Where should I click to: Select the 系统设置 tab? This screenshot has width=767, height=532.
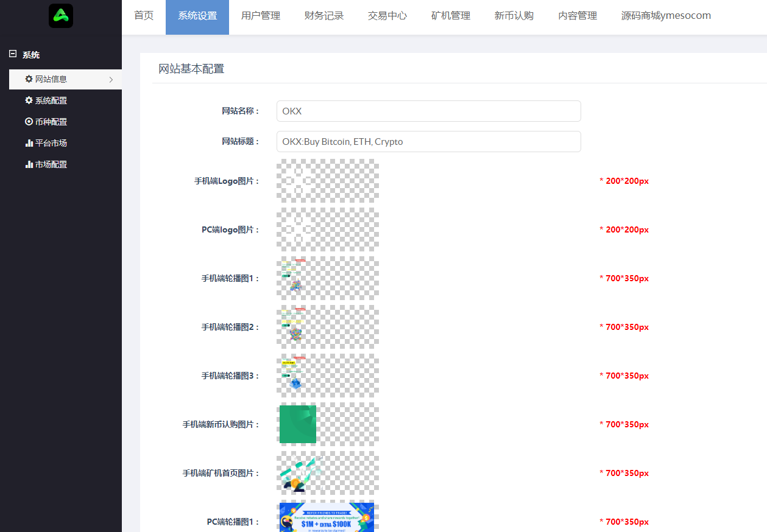click(x=197, y=16)
